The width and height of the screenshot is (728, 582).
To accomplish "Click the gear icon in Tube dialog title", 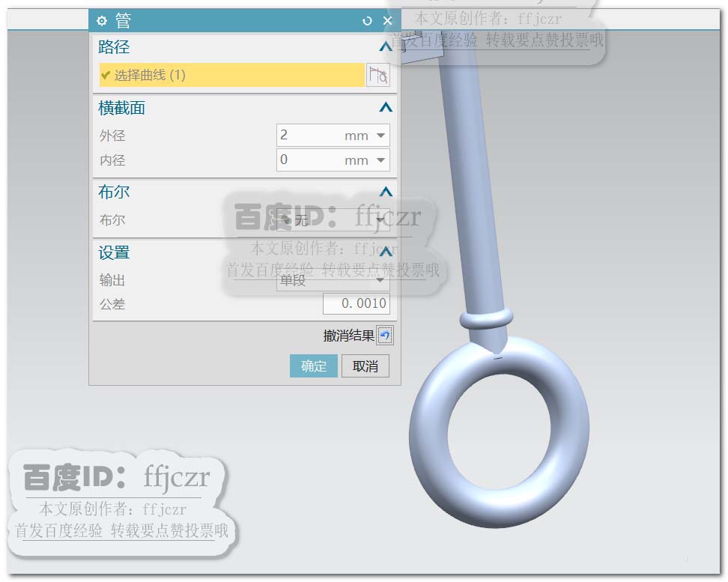I will tap(102, 20).
